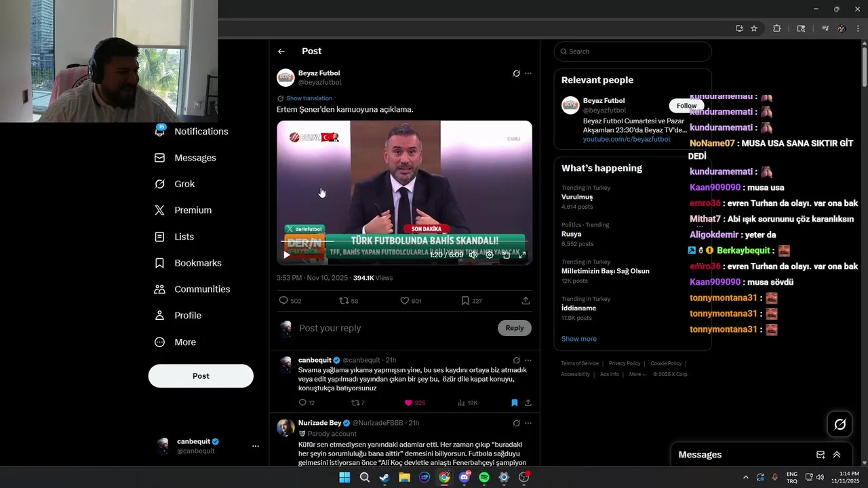The image size is (868, 488).
Task: Share canbequit's reply
Action: pos(528,403)
